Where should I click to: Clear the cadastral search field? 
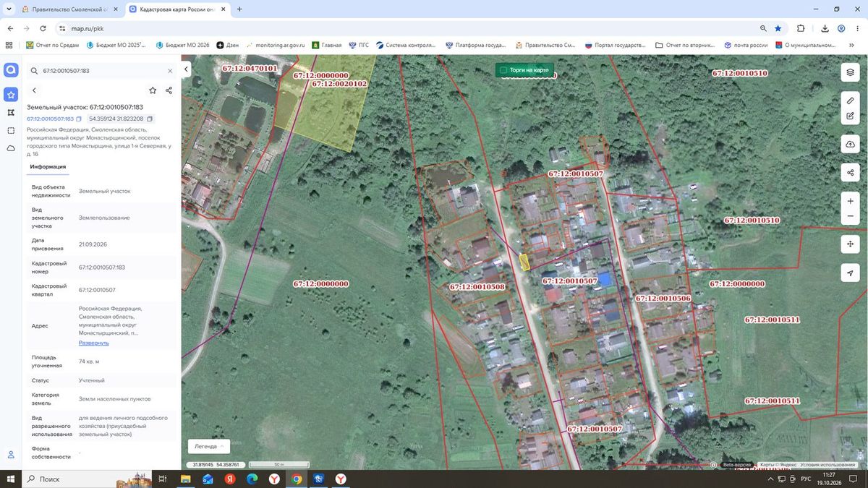170,71
